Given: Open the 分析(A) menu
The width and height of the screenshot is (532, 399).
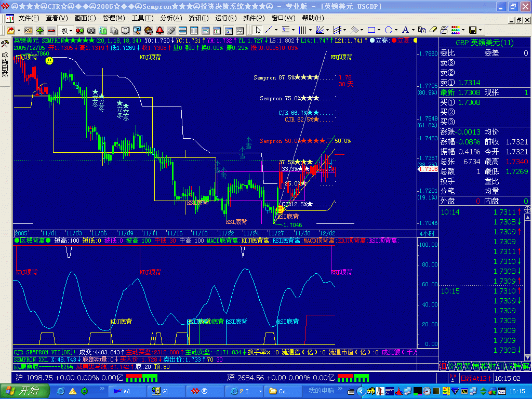Looking at the screenshot, I should click(x=171, y=18).
